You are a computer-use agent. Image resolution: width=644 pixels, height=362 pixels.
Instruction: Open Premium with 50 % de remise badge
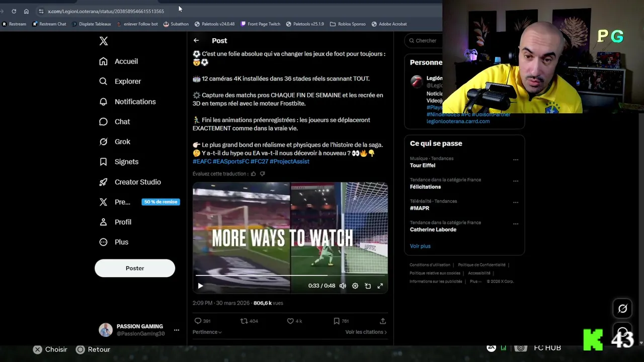coord(139,202)
